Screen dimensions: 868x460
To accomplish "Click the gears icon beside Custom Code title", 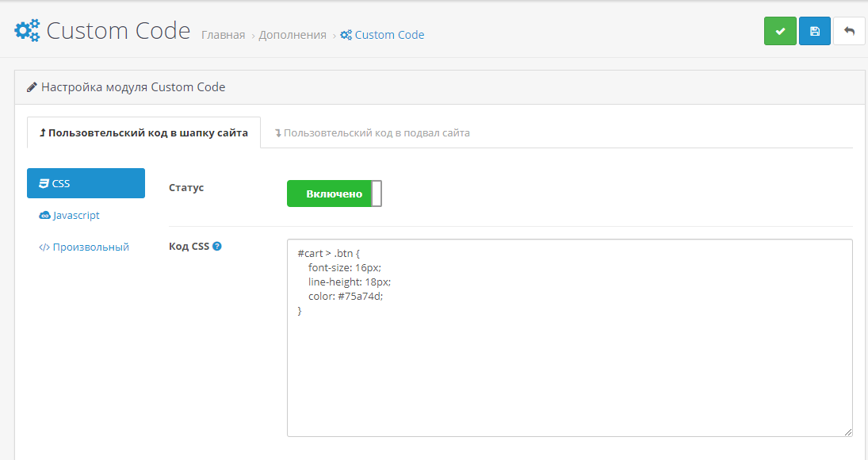I will coord(27,31).
